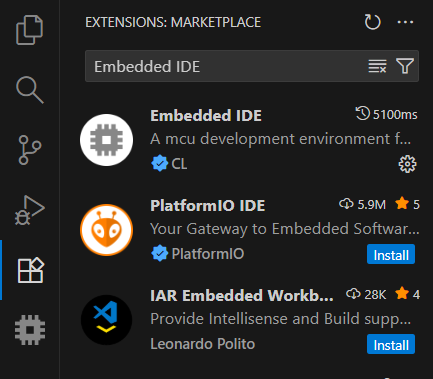
Task: Open the Search view in activity bar
Action: coord(30,90)
